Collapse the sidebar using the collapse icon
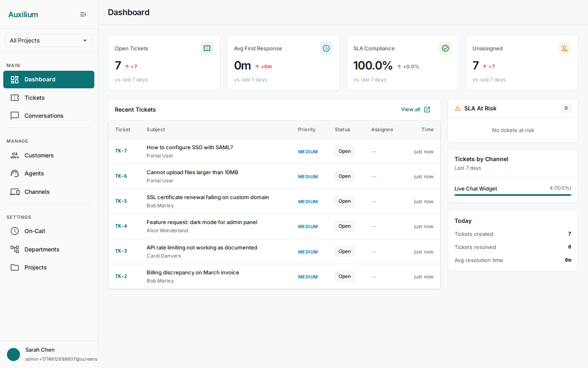Viewport: 588px width, 368px height. coord(83,14)
